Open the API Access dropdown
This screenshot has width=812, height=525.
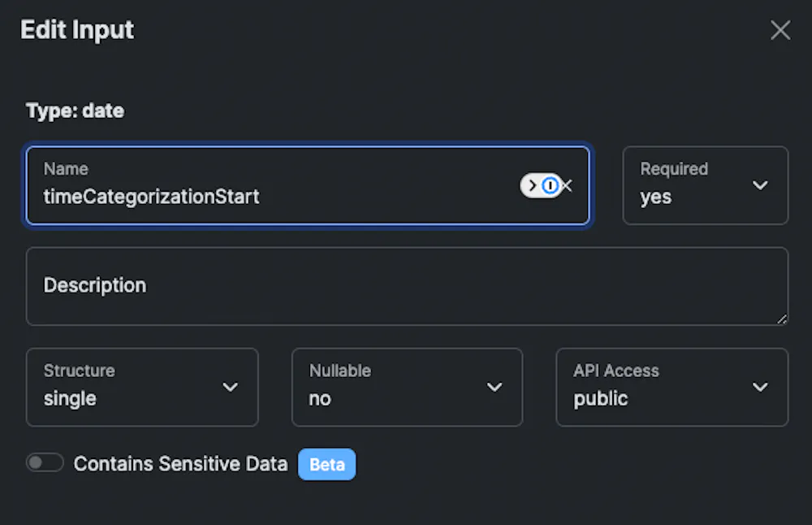point(672,387)
